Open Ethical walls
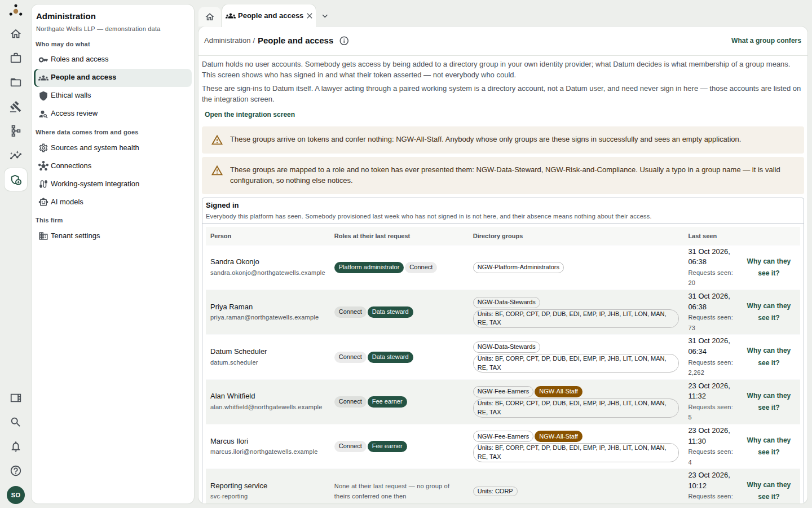 [113, 95]
